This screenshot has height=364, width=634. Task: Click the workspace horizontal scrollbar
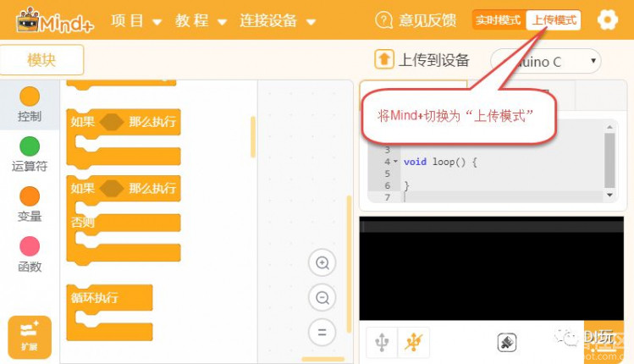323,359
